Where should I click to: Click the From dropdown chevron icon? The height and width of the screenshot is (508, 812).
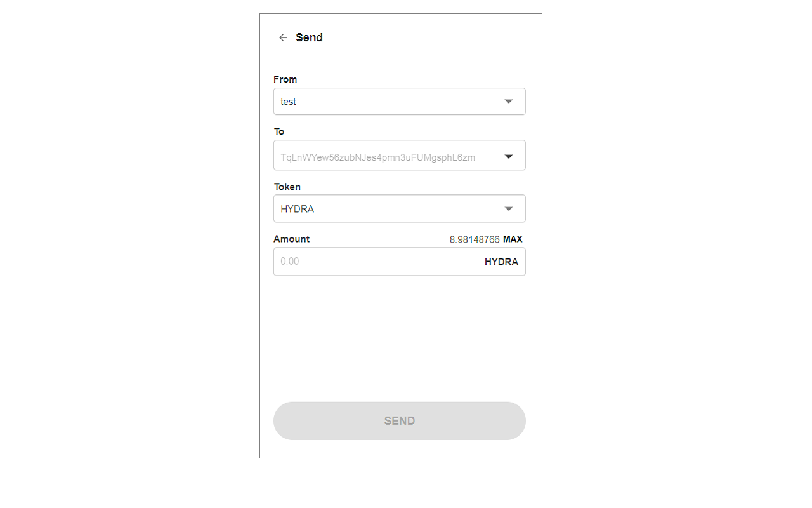pos(508,101)
